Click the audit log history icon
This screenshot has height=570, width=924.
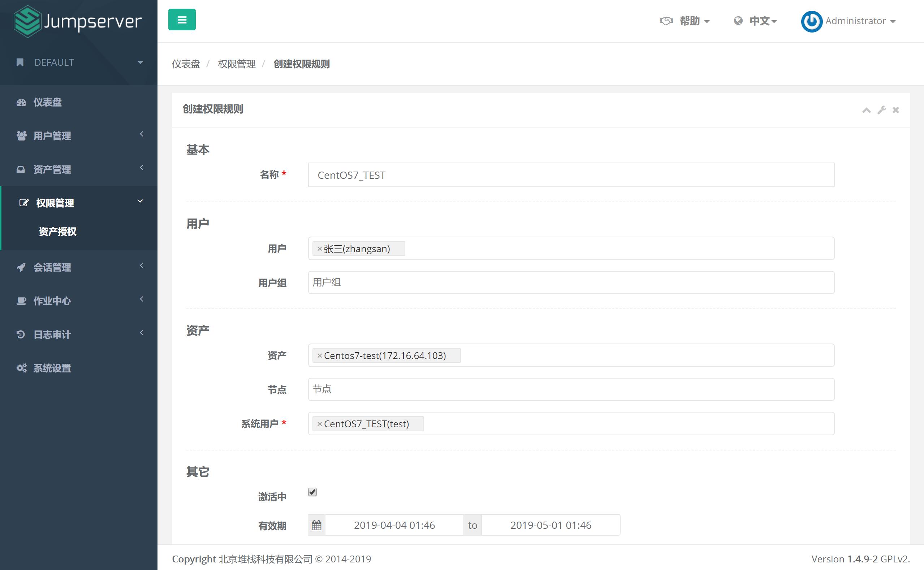tap(21, 334)
